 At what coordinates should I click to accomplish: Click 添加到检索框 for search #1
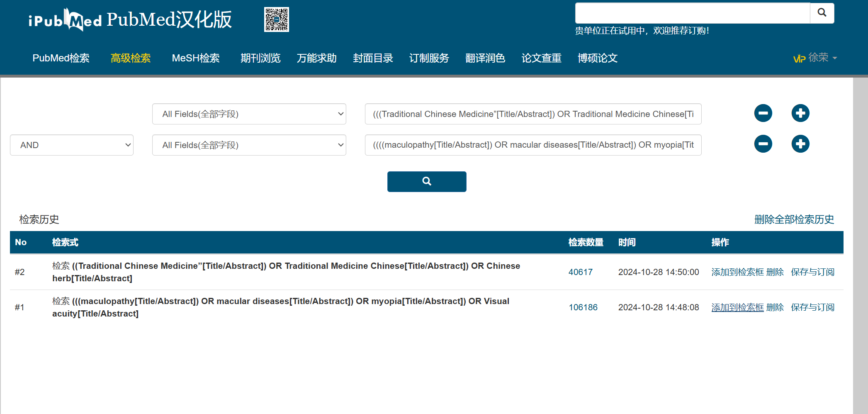737,307
